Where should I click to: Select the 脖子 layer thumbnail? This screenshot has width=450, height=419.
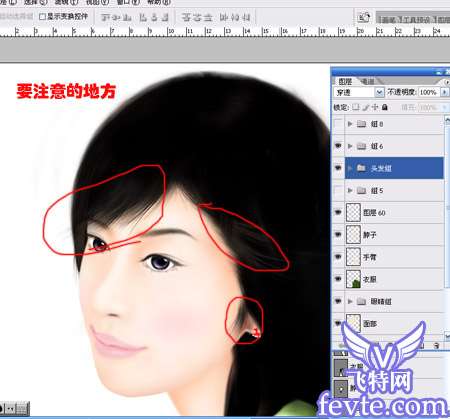coord(353,234)
